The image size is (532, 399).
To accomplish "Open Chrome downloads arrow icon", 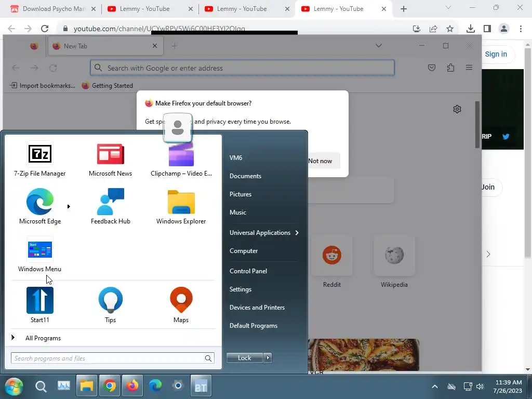I will [x=471, y=29].
